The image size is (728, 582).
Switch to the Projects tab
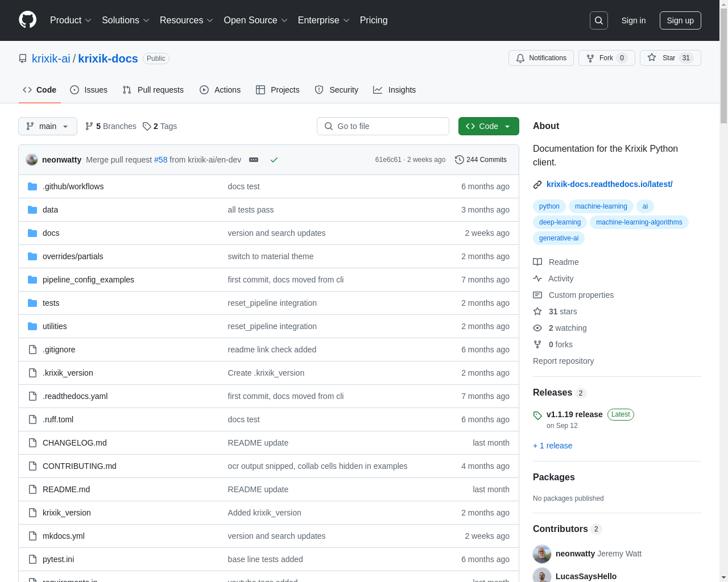point(278,90)
